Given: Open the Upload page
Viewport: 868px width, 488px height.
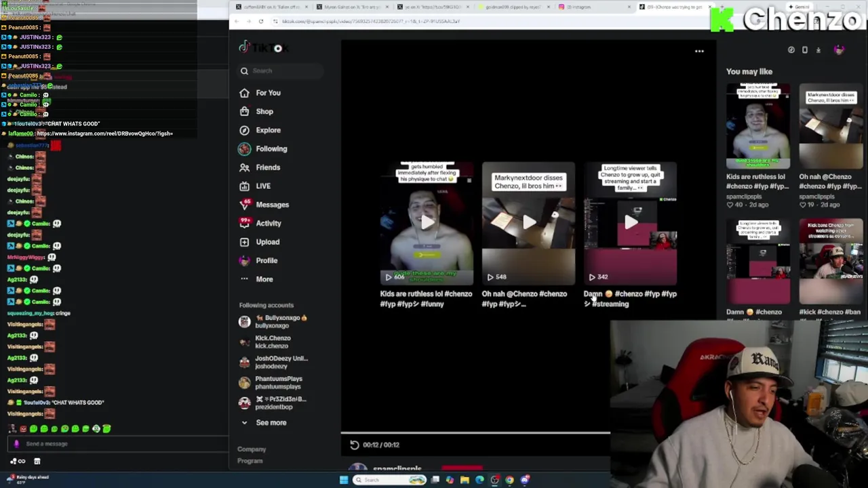Looking at the screenshot, I should [x=260, y=242].
